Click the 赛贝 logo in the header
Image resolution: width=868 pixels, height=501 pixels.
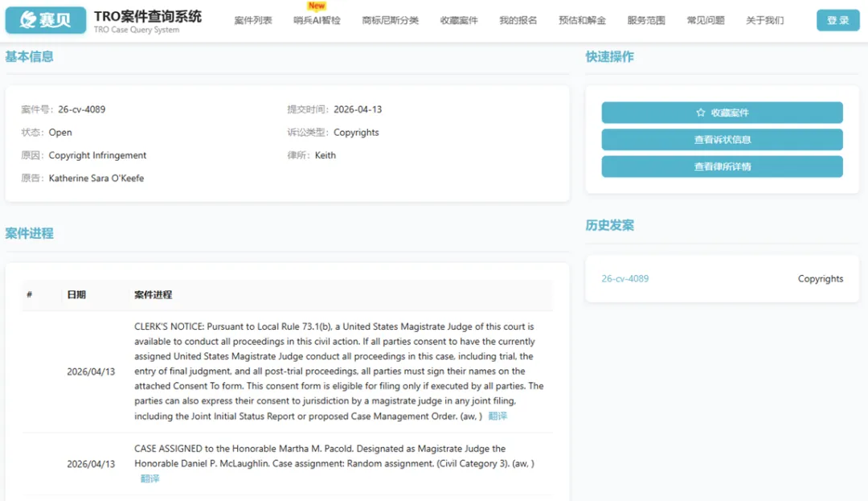(46, 20)
